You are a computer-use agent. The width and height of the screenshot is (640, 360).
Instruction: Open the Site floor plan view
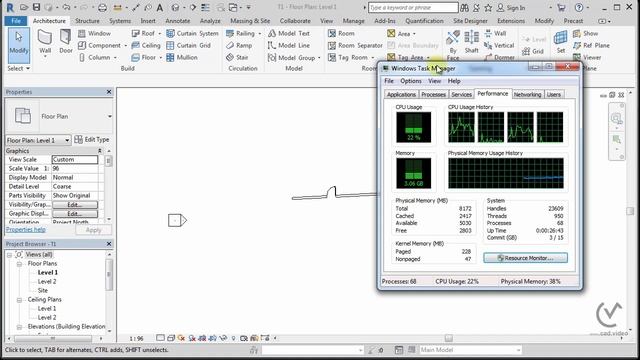click(42, 290)
